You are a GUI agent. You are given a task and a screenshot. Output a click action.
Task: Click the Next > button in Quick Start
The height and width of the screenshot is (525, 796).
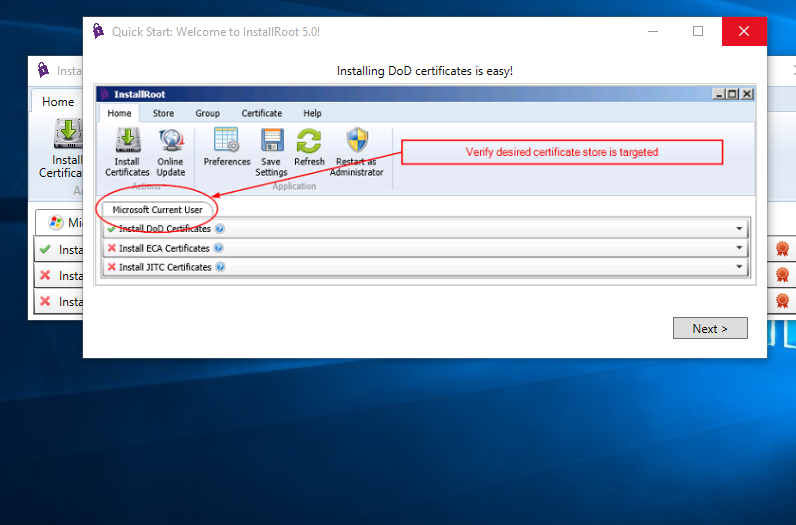710,328
